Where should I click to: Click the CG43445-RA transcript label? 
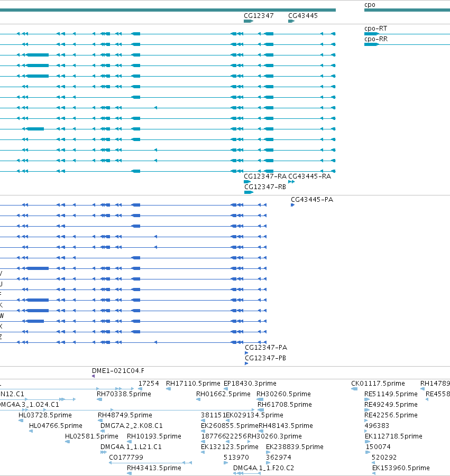309,176
